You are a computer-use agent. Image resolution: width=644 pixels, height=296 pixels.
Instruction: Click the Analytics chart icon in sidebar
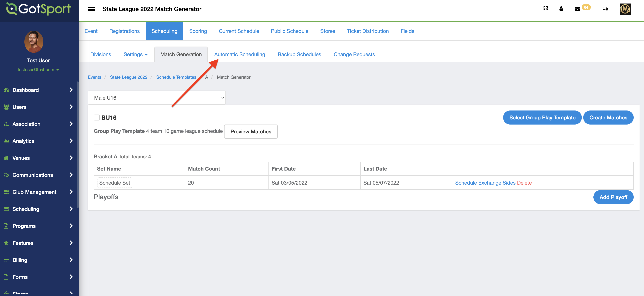pyautogui.click(x=6, y=141)
